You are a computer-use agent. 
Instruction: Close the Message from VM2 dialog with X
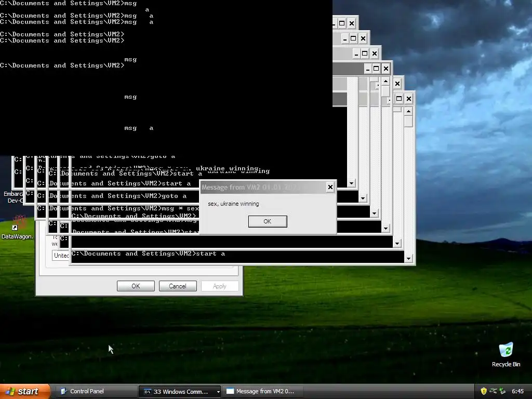(330, 187)
